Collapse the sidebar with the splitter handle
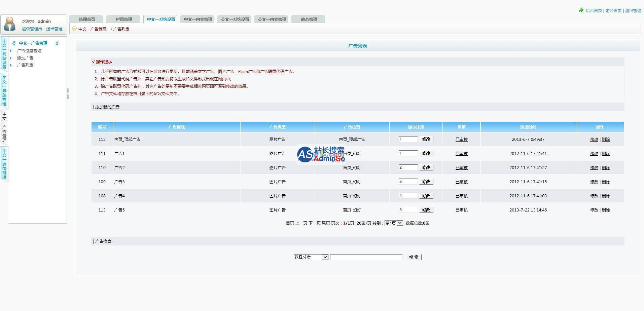The height and width of the screenshot is (311, 644). 68,93
